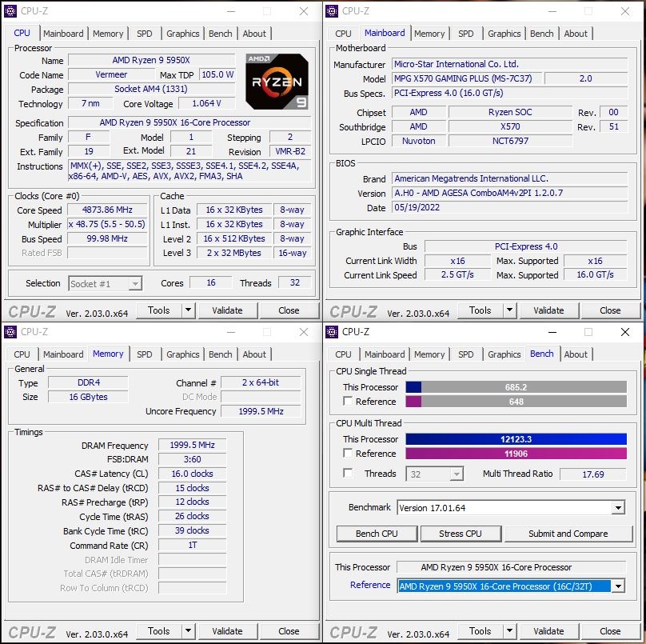
Task: Click Threads count value 32 in CPU window
Action: click(294, 282)
